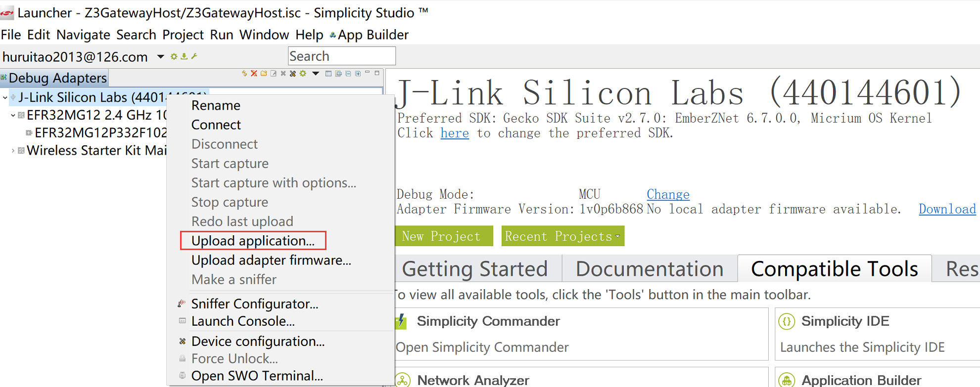Click the Simplicity IDE braces icon
Viewport: 980px width, 387px height.
(787, 322)
